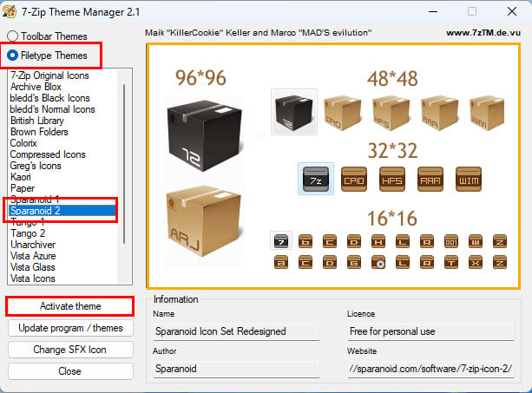Image resolution: width=532 pixels, height=393 pixels.
Task: Click the 16*16 icon labeled W
Action: tap(476, 241)
